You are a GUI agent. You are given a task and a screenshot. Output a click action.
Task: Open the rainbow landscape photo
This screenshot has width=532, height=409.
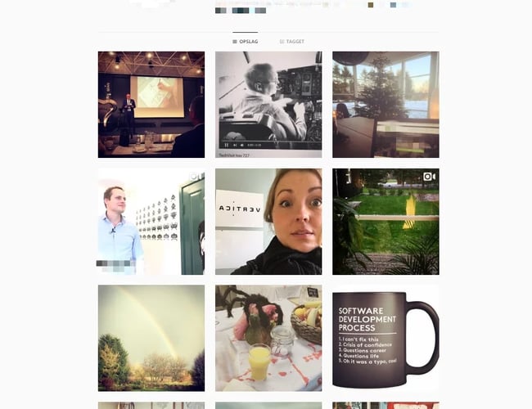(x=151, y=338)
